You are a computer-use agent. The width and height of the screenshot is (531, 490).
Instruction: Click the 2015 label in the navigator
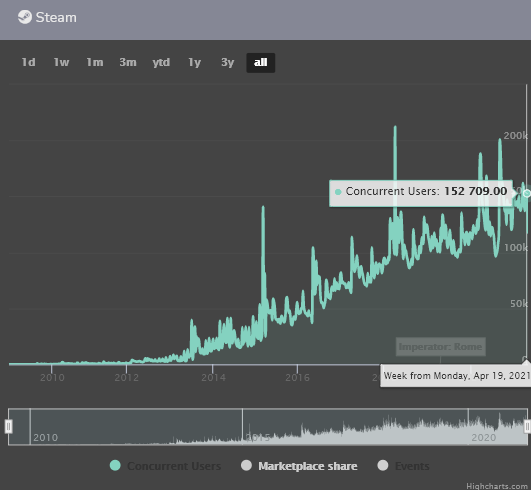tap(258, 438)
